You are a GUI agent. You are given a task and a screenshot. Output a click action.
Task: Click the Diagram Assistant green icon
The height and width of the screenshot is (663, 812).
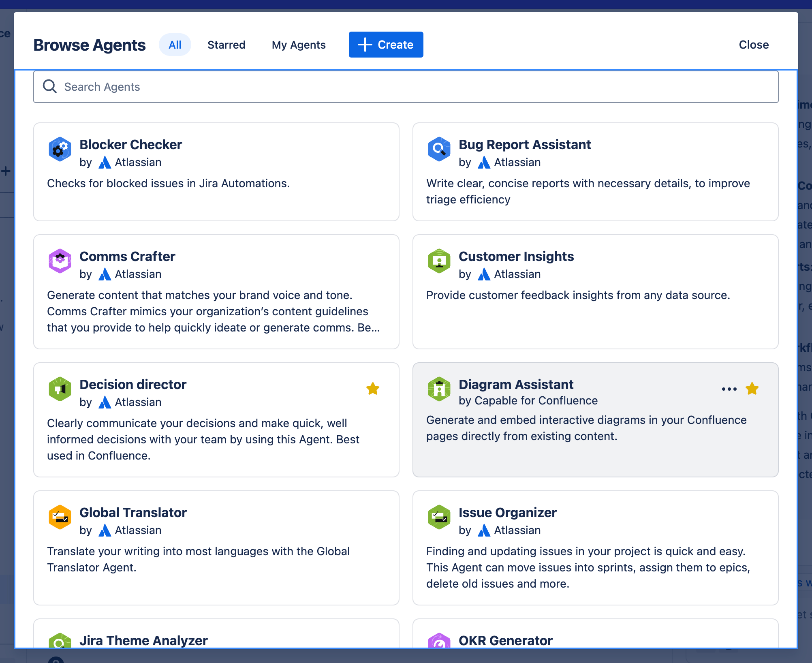pos(439,389)
